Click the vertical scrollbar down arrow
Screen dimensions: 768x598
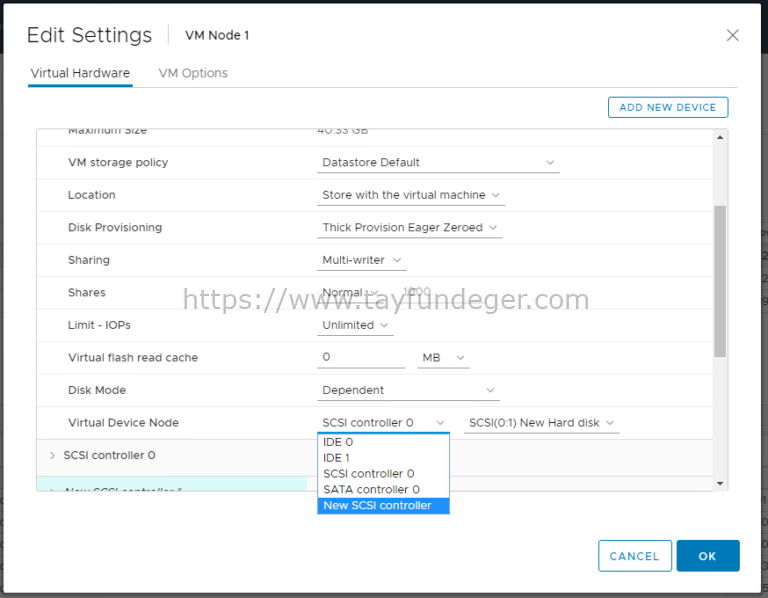[720, 483]
